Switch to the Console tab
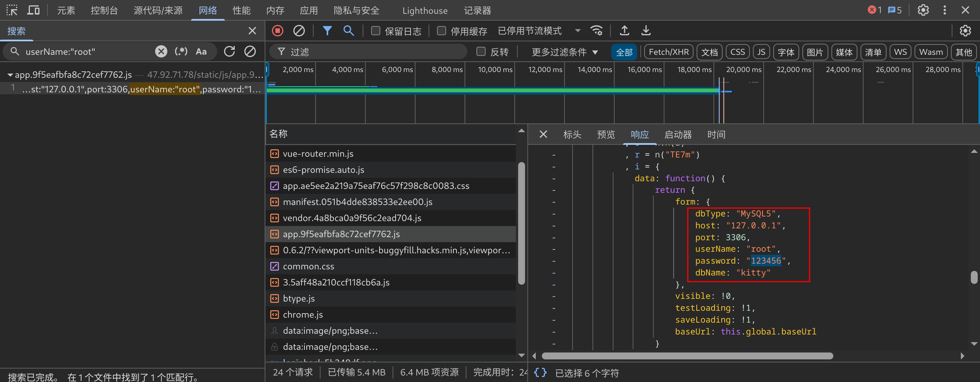Screen dimensions: 980x382 104,10
